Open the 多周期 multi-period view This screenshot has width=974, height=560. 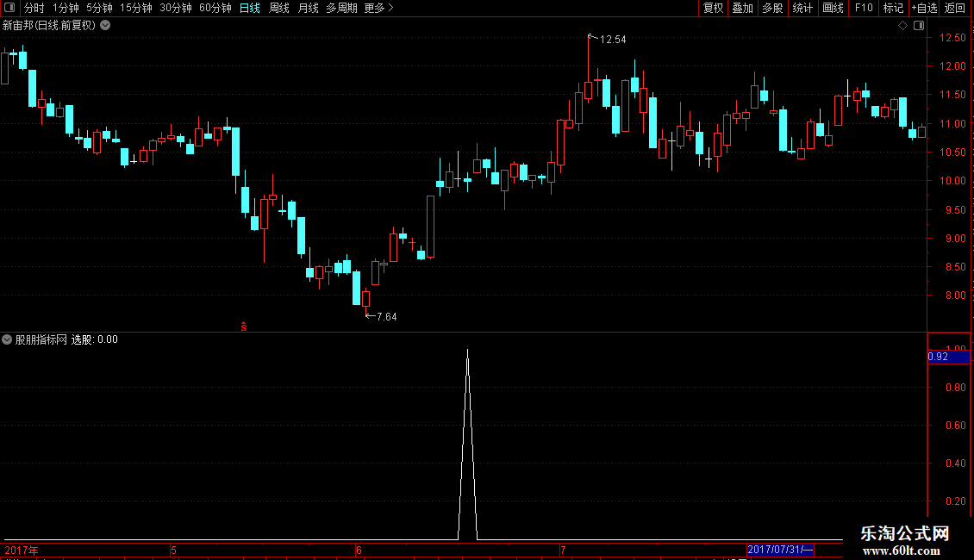click(x=341, y=8)
